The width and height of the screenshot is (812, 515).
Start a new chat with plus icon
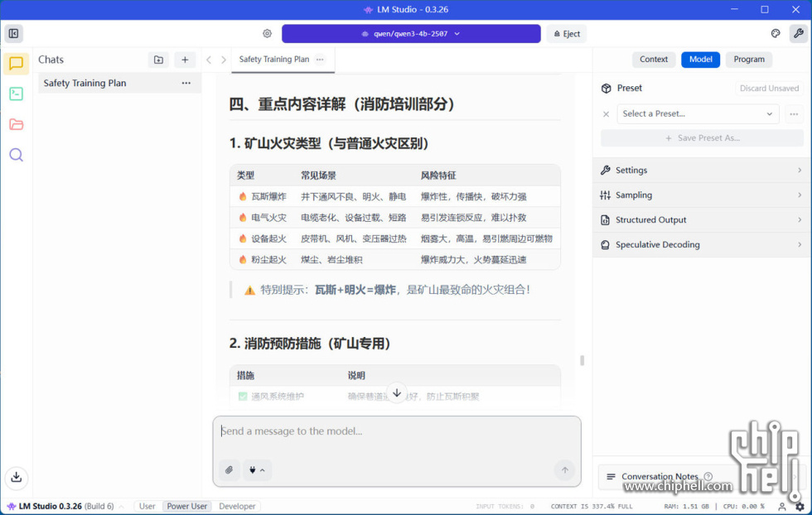coord(185,60)
